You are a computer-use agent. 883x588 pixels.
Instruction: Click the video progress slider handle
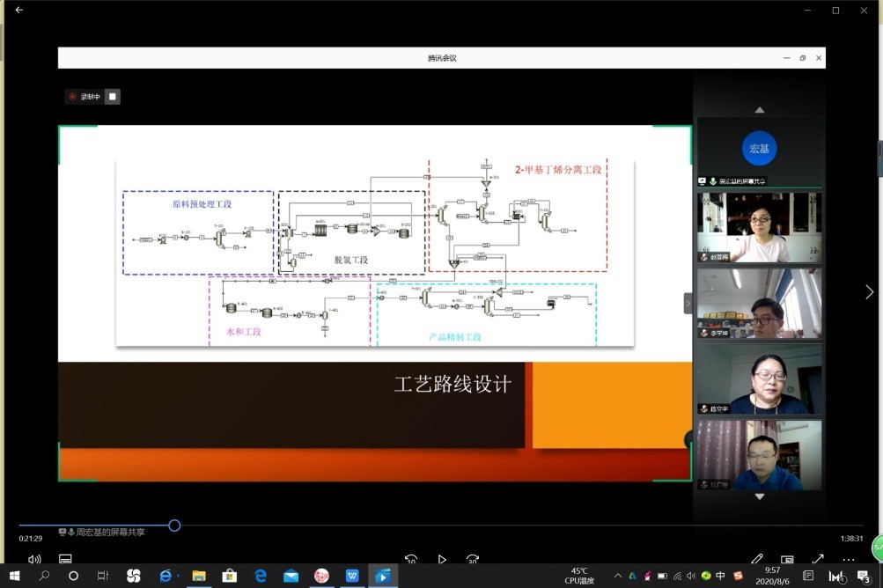tap(174, 526)
